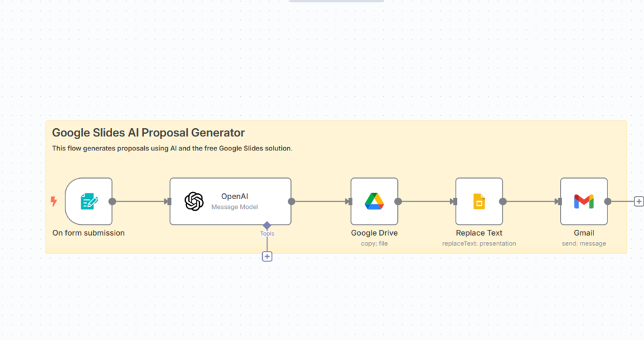
Task: Click the Gmail node output connector
Action: 607,201
